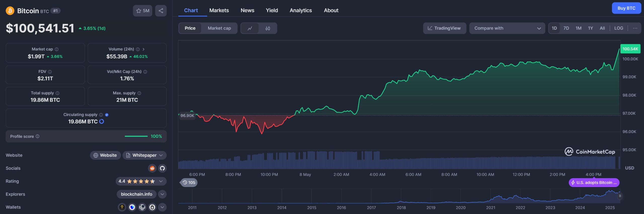The image size is (644, 214).
Task: Click the Bitcoin logo icon
Action: [x=10, y=11]
